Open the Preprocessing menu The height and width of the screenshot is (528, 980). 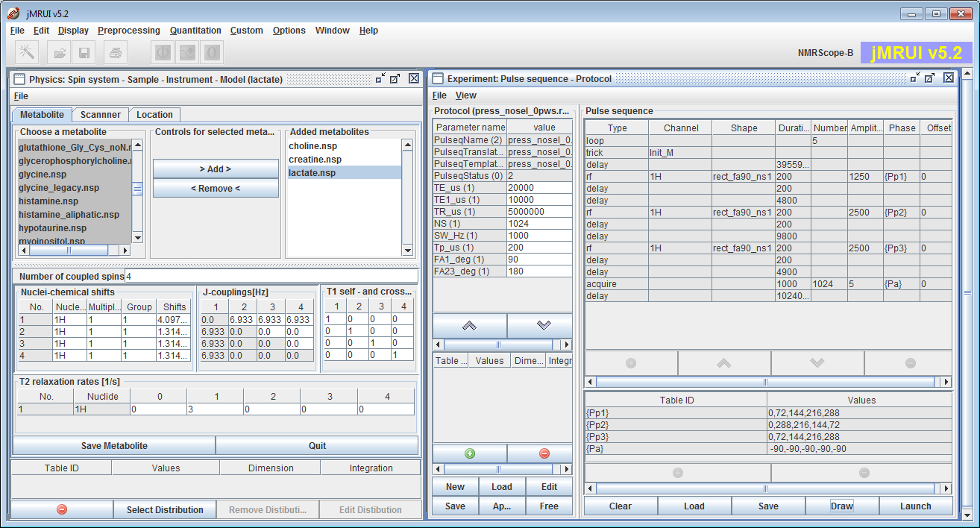[x=128, y=31]
